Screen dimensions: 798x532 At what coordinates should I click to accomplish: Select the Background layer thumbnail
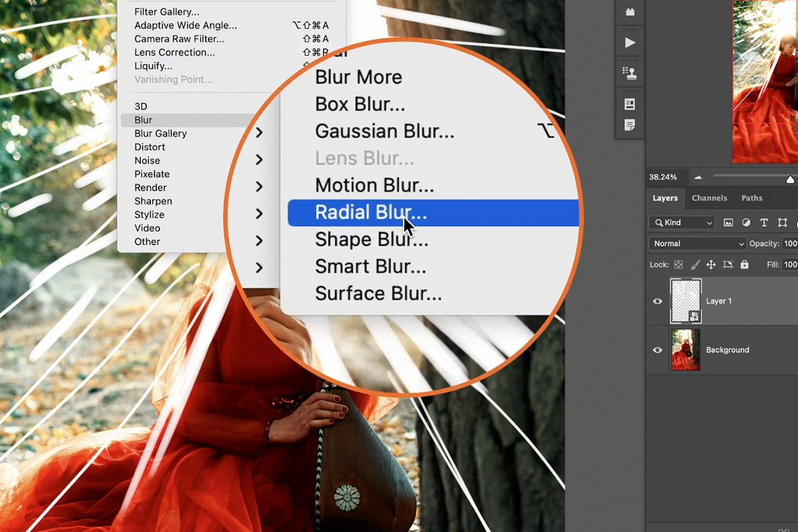[686, 350]
